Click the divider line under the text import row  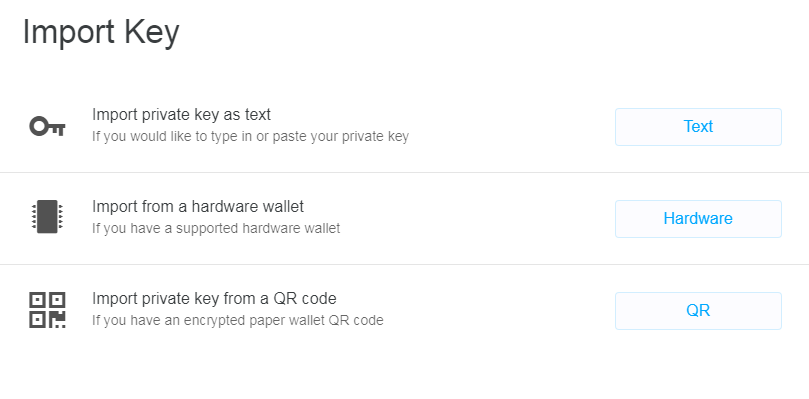pos(404,172)
